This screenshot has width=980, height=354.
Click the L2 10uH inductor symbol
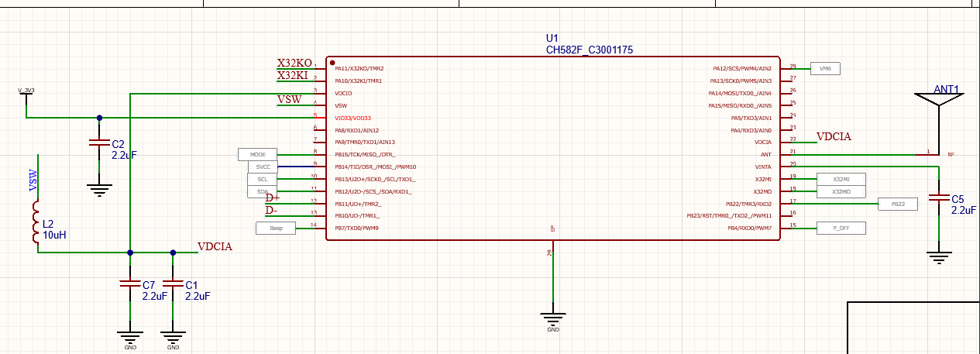[36, 223]
